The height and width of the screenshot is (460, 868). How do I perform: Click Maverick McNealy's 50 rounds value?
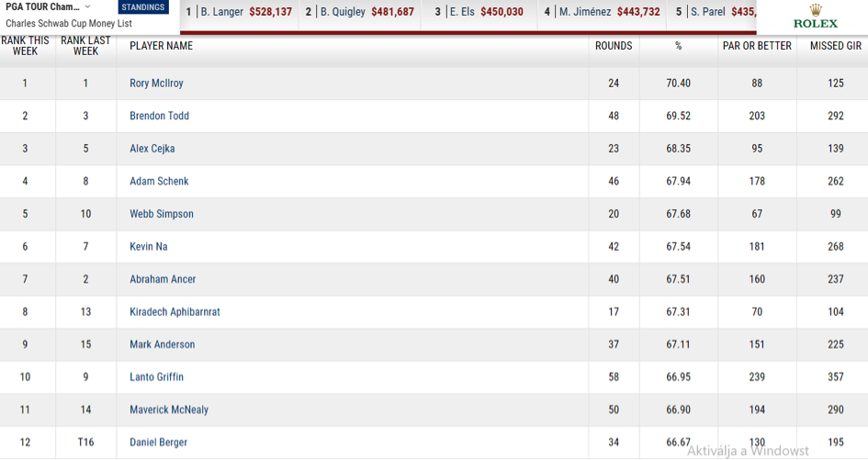(614, 410)
